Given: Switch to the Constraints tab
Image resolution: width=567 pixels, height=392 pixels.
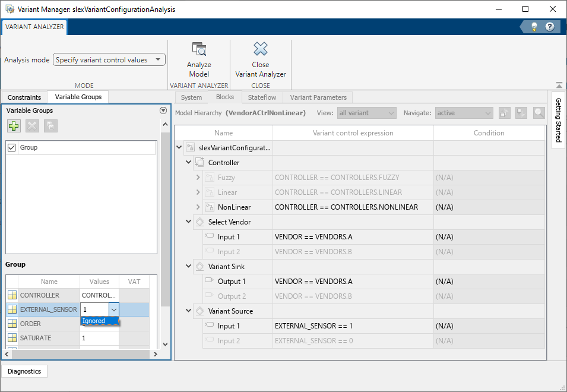Looking at the screenshot, I should pyautogui.click(x=24, y=97).
